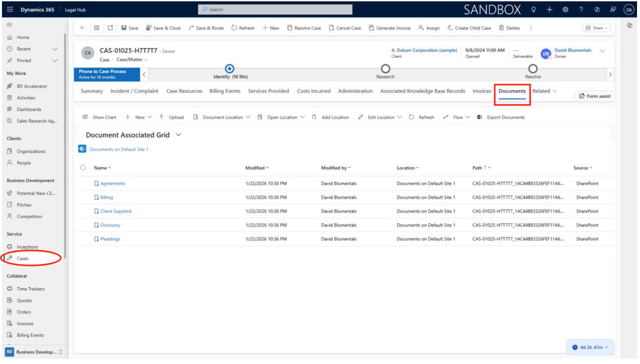Open the app launcher waffle icon
The height and width of the screenshot is (364, 640).
[x=10, y=10]
